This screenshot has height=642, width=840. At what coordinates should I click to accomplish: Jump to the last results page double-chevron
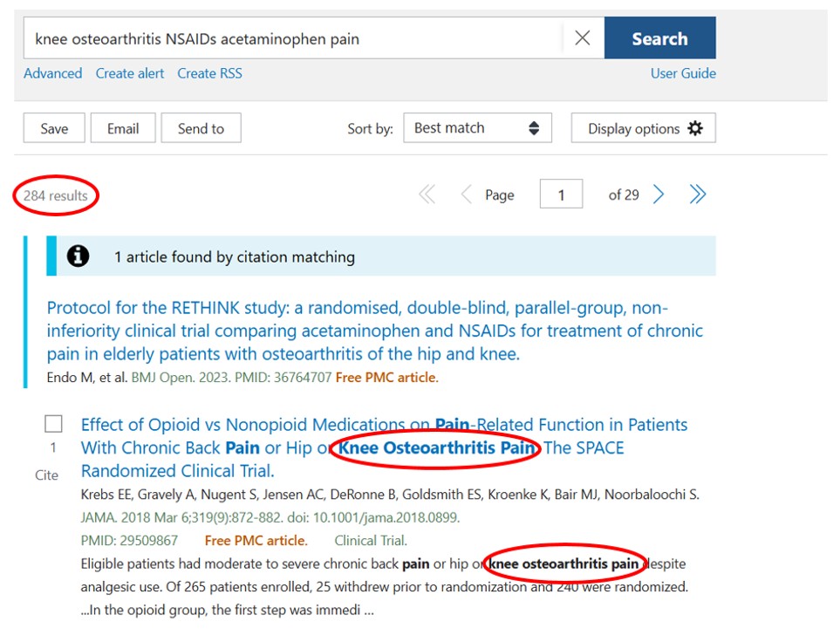(698, 195)
